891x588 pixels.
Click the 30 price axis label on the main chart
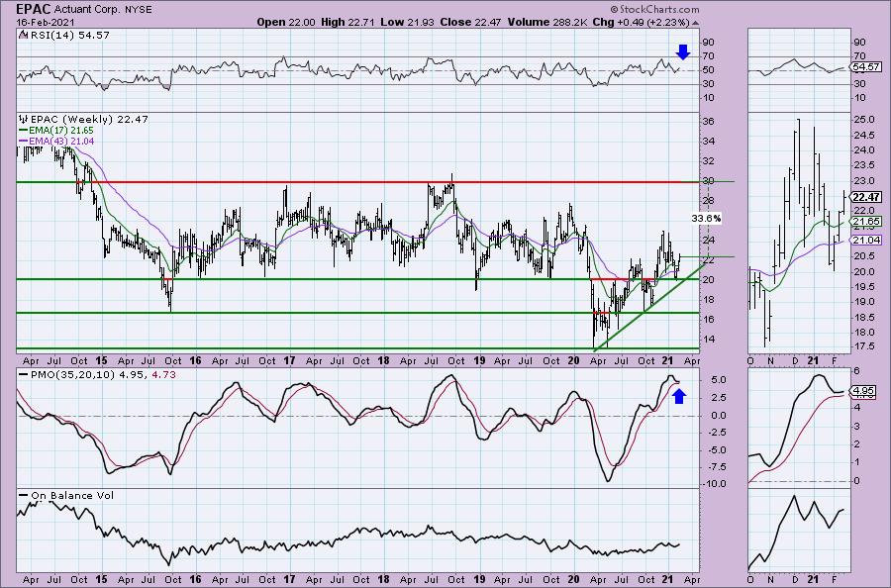click(708, 181)
